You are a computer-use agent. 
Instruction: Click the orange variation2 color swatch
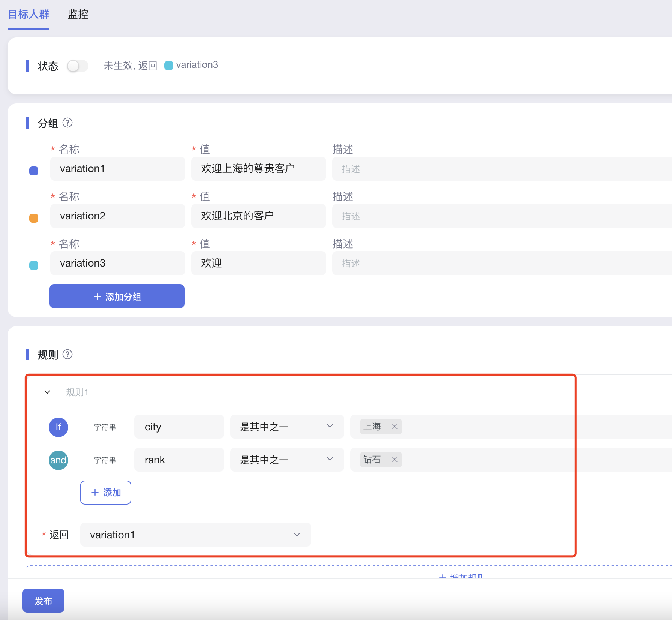pos(34,218)
